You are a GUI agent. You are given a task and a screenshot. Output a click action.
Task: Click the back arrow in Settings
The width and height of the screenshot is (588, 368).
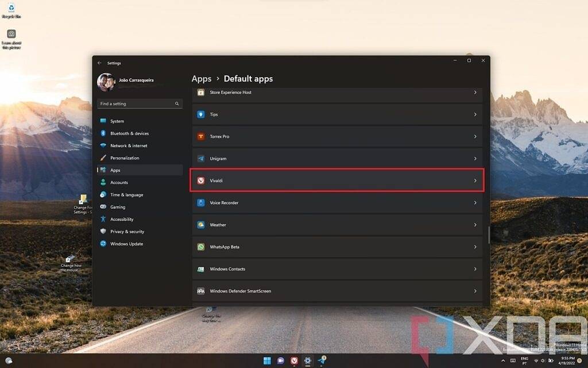point(99,63)
